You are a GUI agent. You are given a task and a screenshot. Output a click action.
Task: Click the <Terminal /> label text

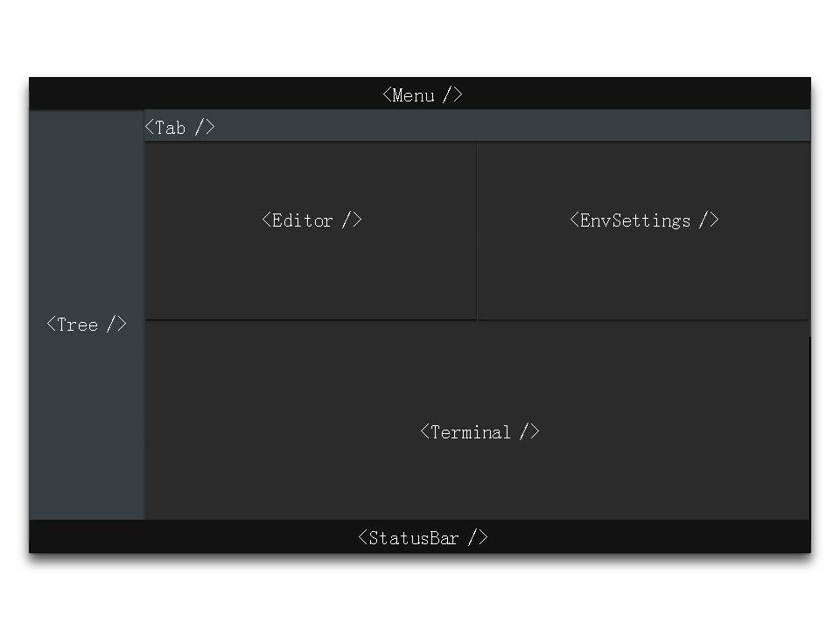click(x=479, y=432)
